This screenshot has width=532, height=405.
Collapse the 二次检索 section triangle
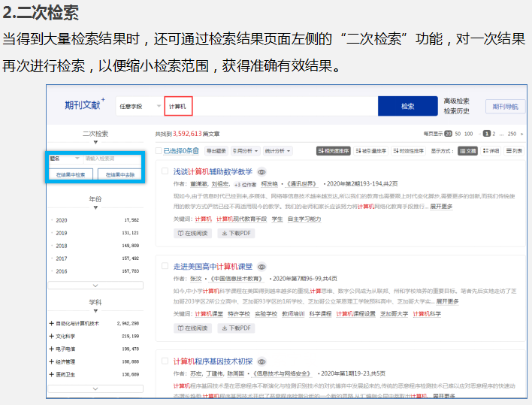95,142
